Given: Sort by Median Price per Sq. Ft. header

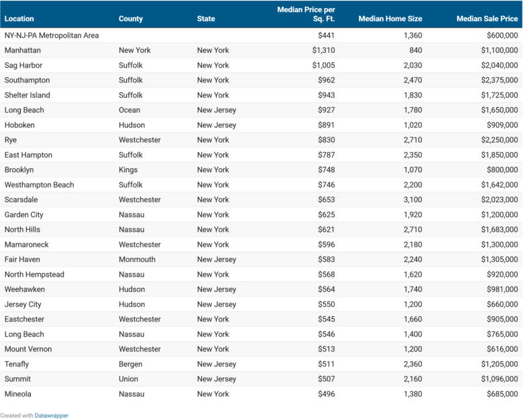Looking at the screenshot, I should click(x=306, y=14).
